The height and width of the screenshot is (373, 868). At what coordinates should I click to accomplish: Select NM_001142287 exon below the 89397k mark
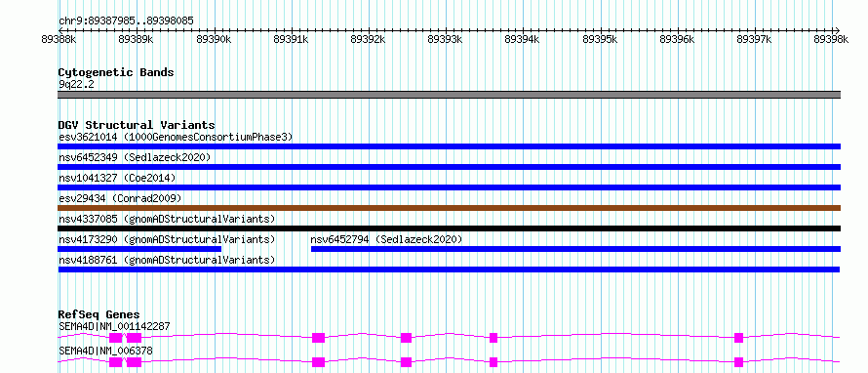(x=738, y=338)
